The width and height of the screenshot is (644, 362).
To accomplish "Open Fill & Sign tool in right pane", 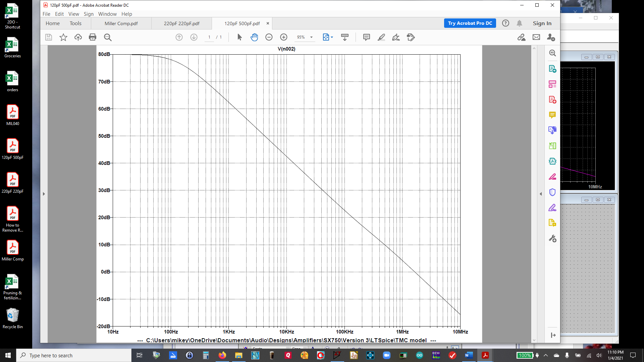I will point(552,208).
